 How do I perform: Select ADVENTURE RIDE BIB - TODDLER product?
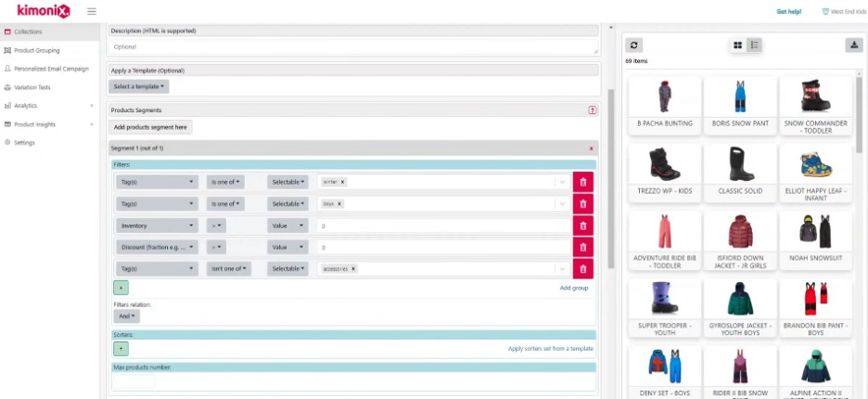tap(664, 240)
